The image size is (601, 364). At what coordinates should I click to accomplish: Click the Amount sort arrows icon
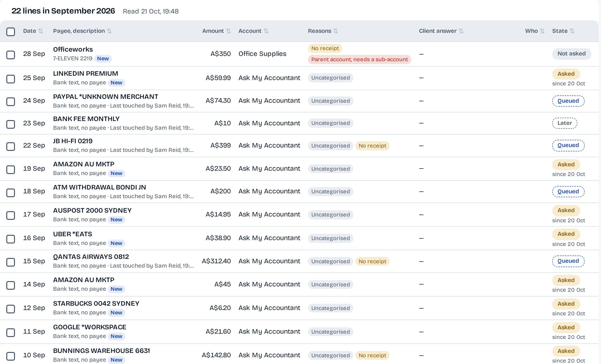228,31
